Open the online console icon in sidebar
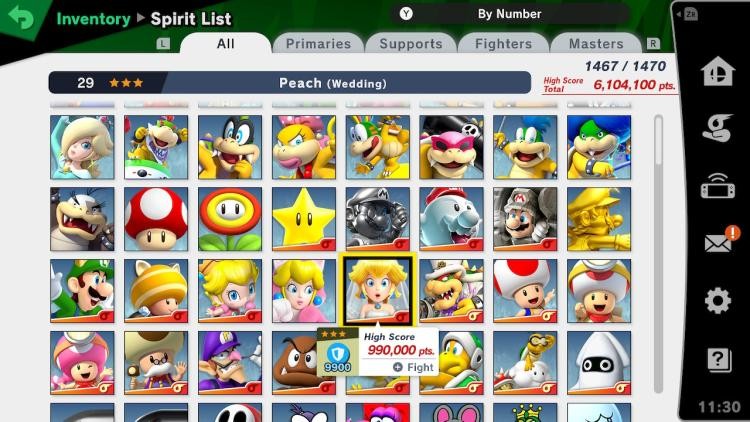Screen dimensions: 750x422 pos(717,186)
